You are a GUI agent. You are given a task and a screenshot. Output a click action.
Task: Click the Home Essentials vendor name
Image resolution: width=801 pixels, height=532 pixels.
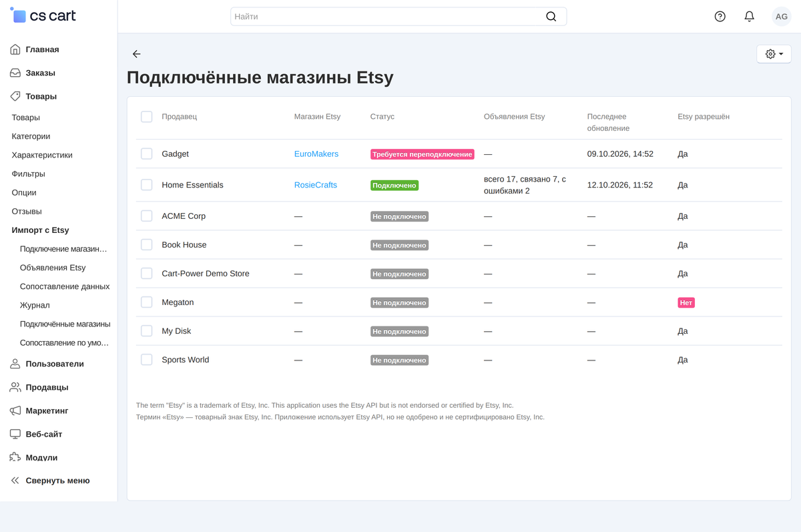192,185
